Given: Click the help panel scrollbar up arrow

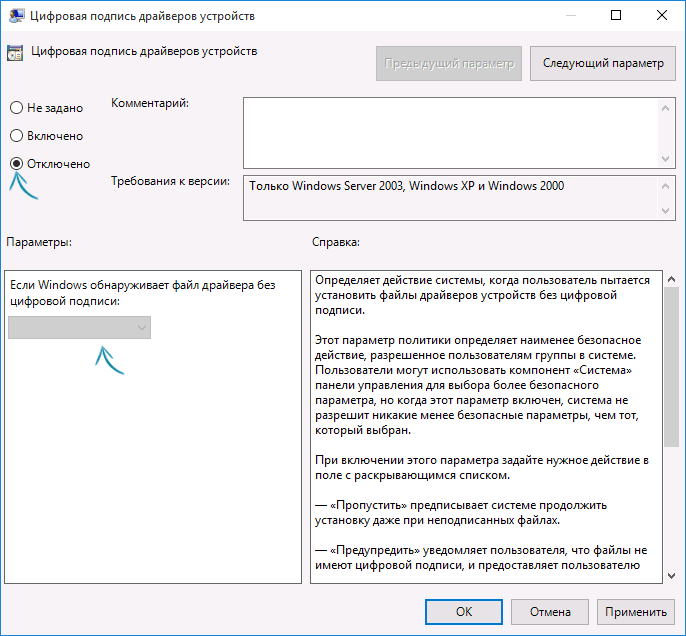Looking at the screenshot, I should click(x=670, y=280).
